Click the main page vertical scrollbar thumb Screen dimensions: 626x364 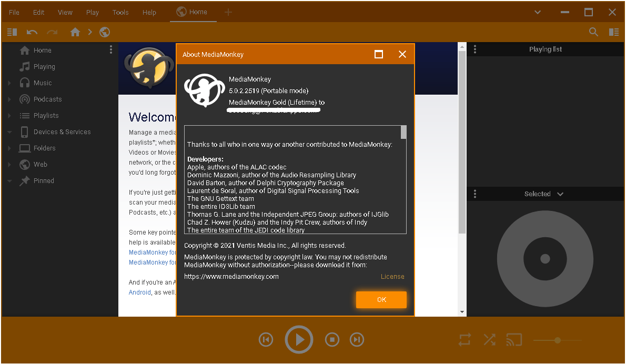(x=462, y=142)
